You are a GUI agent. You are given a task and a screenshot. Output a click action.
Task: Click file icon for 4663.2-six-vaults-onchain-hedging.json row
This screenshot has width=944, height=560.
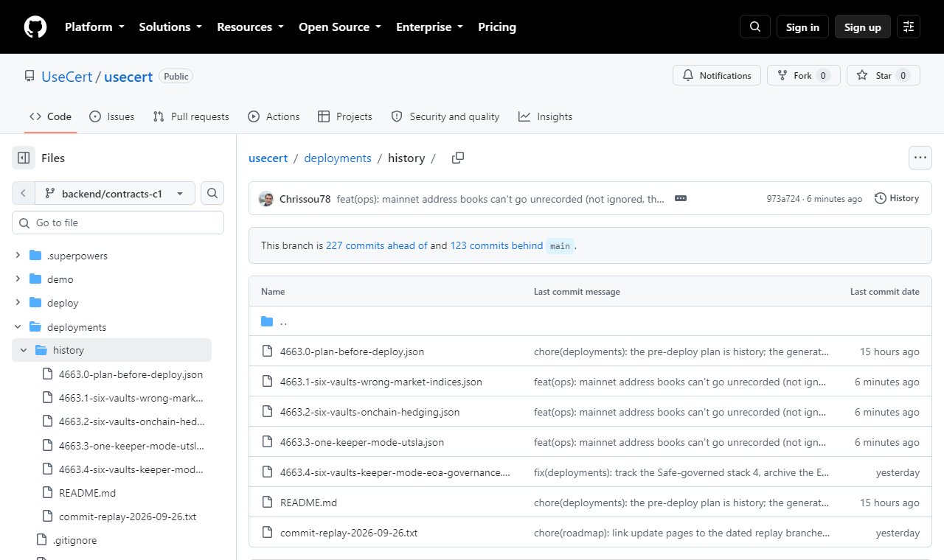click(267, 412)
